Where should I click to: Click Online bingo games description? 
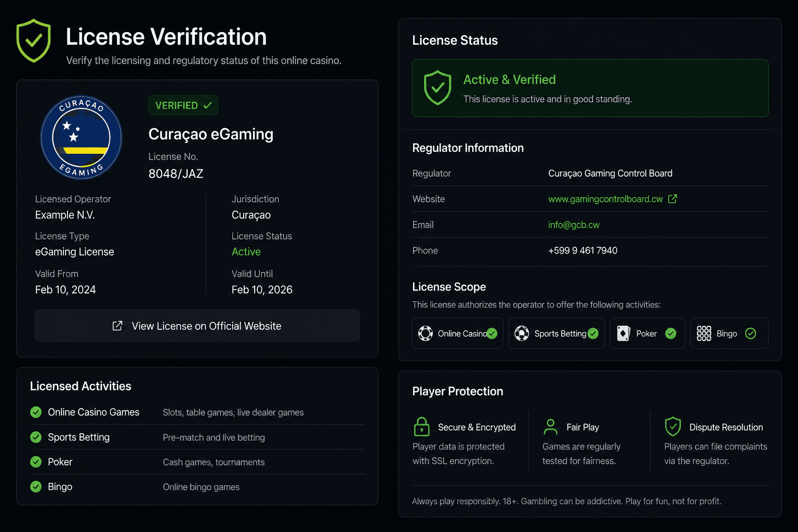coord(201,487)
